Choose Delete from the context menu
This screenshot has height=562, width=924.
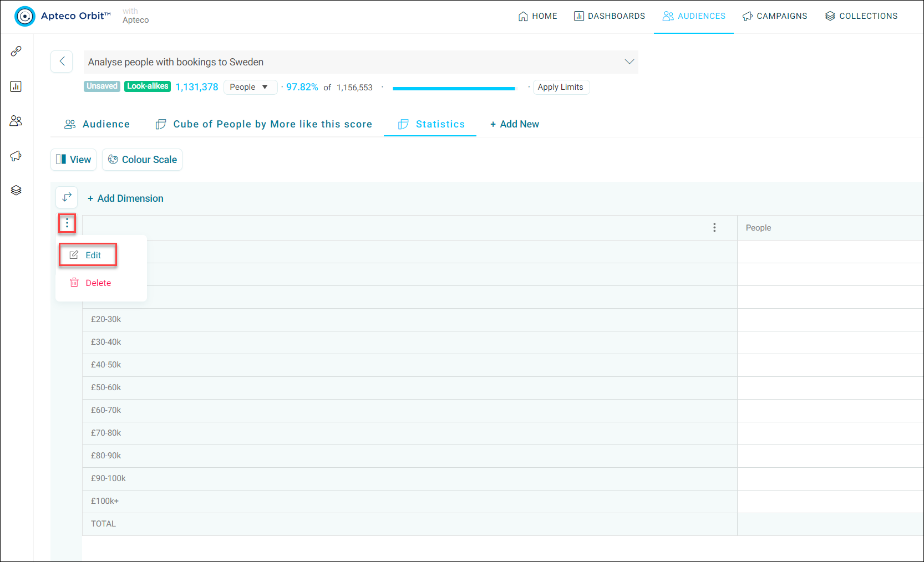pos(90,283)
